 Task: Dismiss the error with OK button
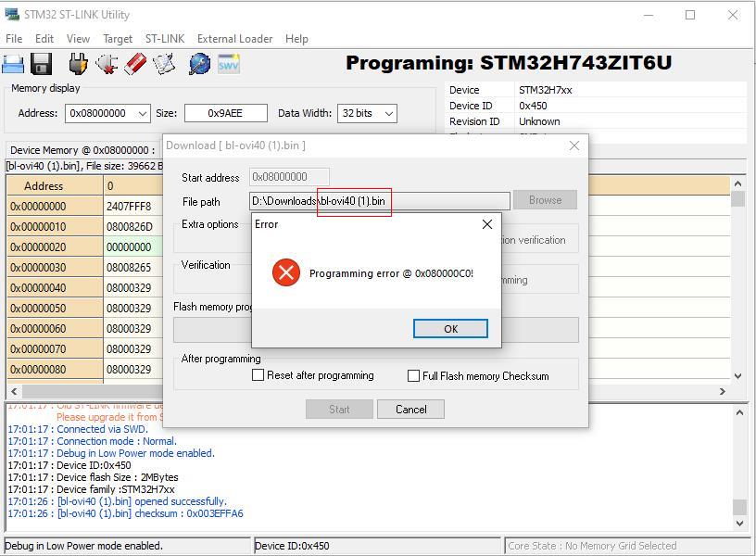click(x=450, y=329)
